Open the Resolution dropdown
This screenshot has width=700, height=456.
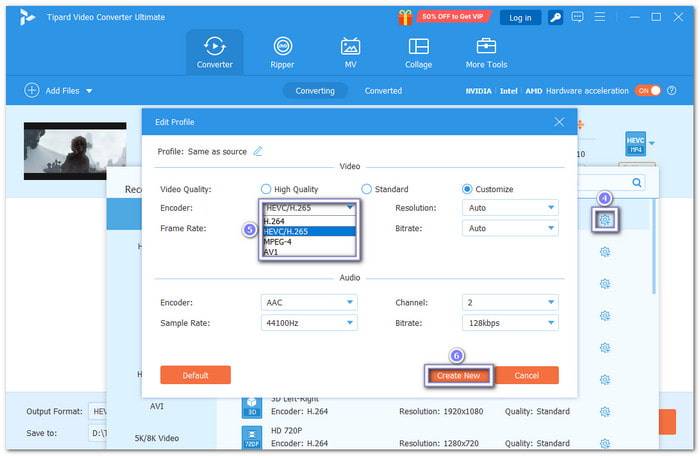[510, 208]
